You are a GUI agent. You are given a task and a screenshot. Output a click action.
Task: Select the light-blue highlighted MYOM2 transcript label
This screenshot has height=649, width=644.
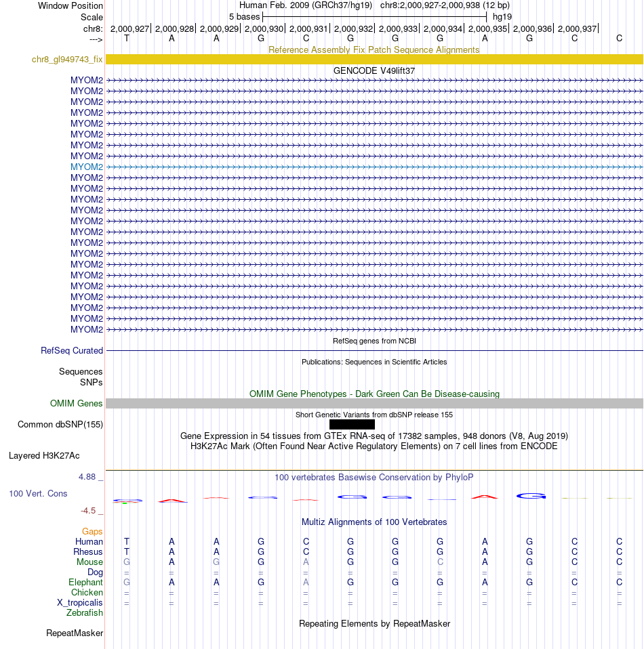(87, 167)
